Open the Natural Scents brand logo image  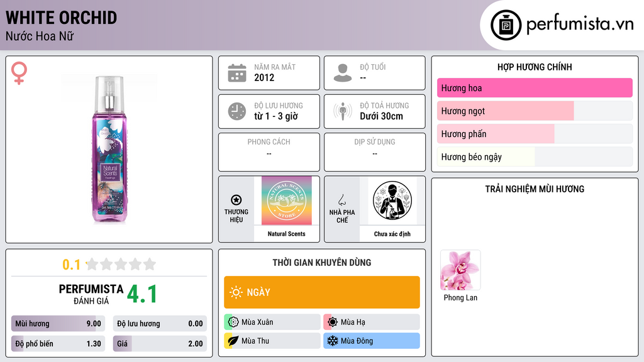coord(286,200)
